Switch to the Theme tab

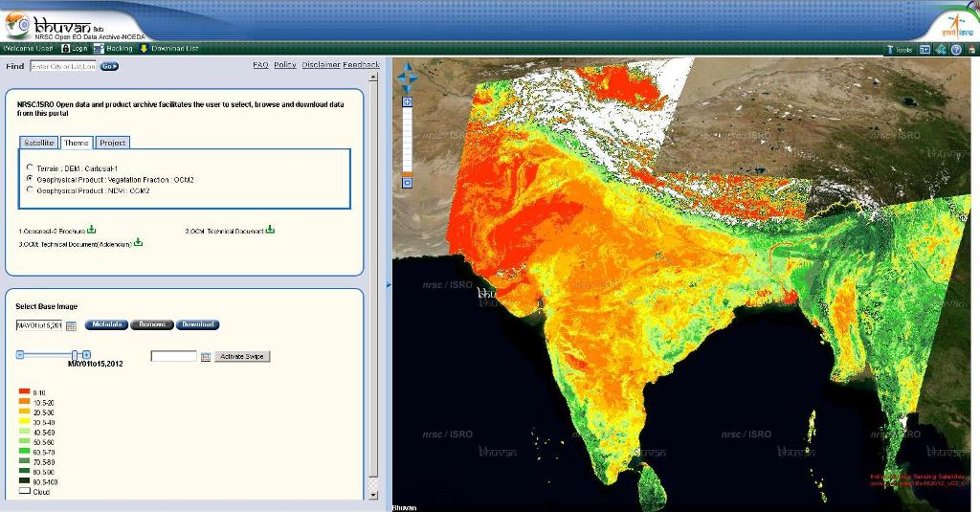77,143
